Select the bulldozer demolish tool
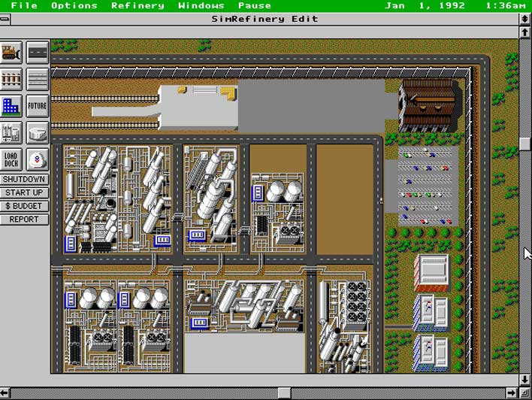This screenshot has width=532, height=400. coord(11,53)
